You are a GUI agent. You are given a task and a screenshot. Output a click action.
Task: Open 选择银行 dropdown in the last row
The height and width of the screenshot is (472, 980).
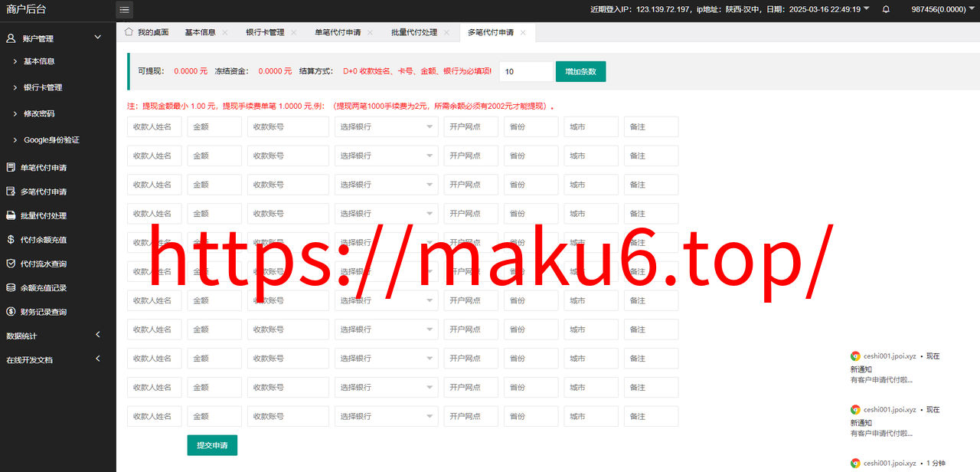(x=387, y=416)
